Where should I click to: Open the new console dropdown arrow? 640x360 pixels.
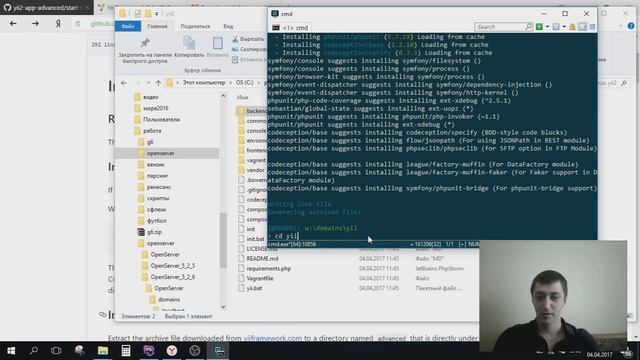tap(547, 27)
